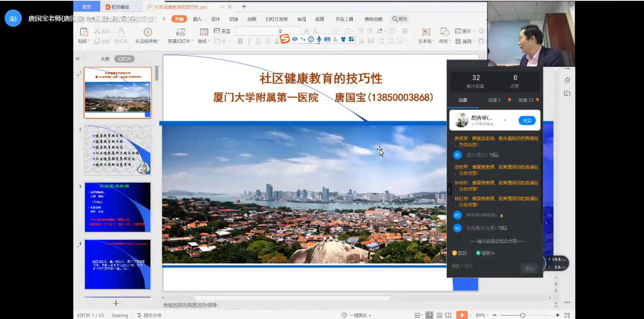Open the Shapes (形状) tool
The height and width of the screenshot is (319, 644).
click(445, 32)
